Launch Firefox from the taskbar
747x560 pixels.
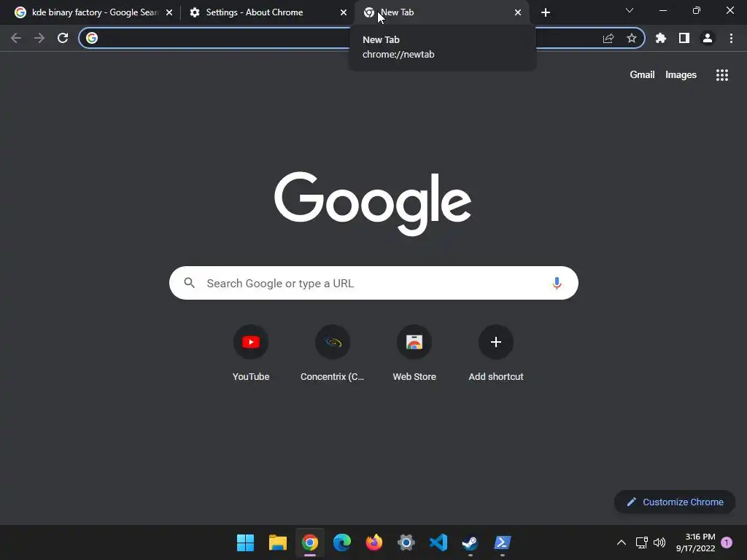(x=374, y=542)
